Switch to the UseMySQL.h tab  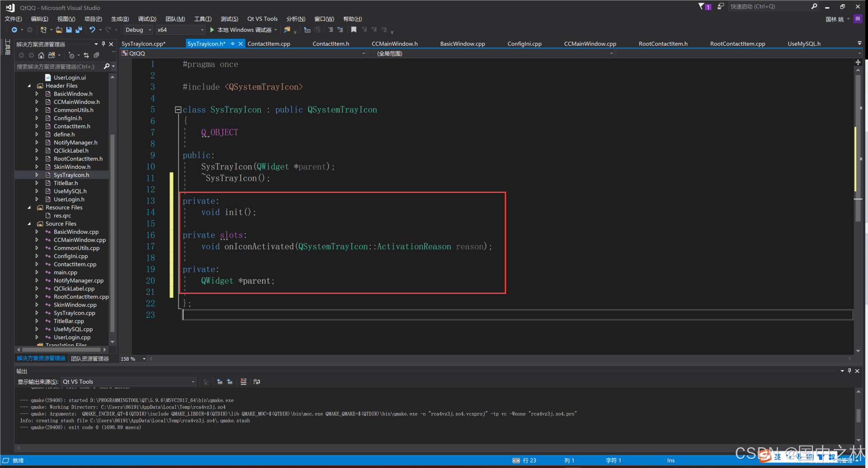pos(804,44)
